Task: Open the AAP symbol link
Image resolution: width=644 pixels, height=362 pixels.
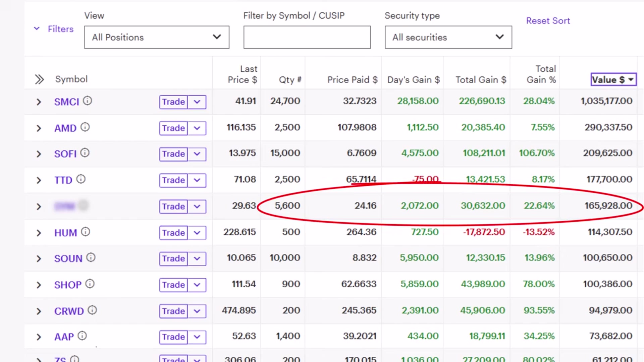Action: (64, 337)
